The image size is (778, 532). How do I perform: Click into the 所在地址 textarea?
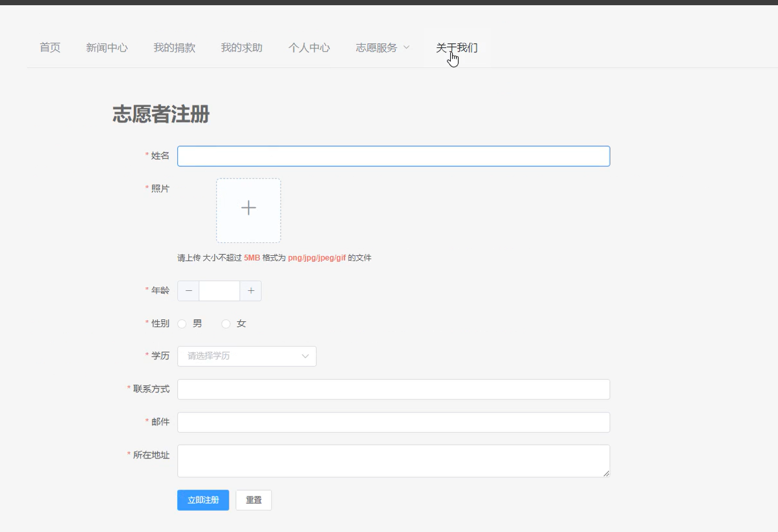point(393,461)
